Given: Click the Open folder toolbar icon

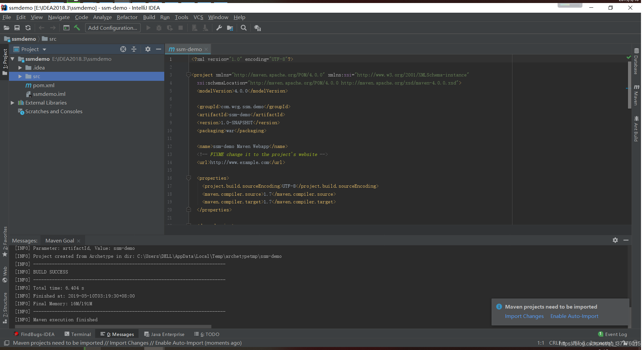Looking at the screenshot, I should click(6, 28).
